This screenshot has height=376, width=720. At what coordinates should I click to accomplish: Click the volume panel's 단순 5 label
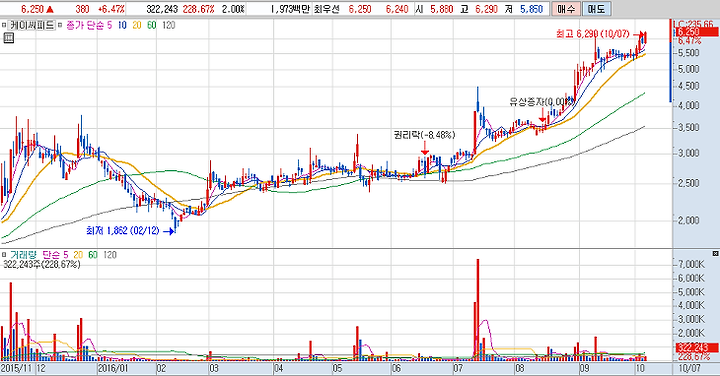[x=55, y=255]
